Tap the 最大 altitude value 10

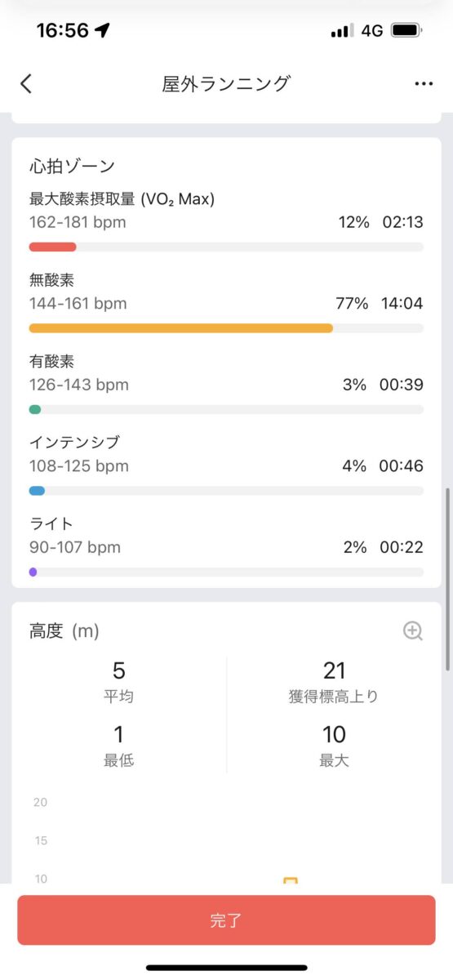[x=334, y=733]
